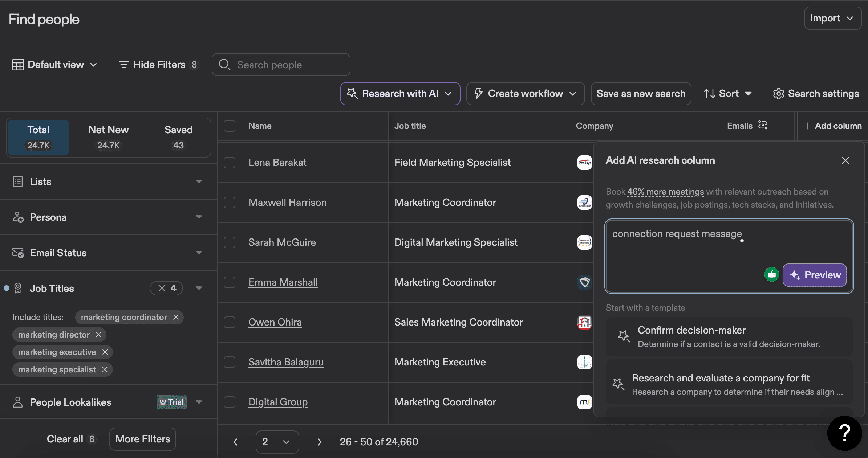Click the email waterfall icon beside Emails header

pyautogui.click(x=763, y=126)
